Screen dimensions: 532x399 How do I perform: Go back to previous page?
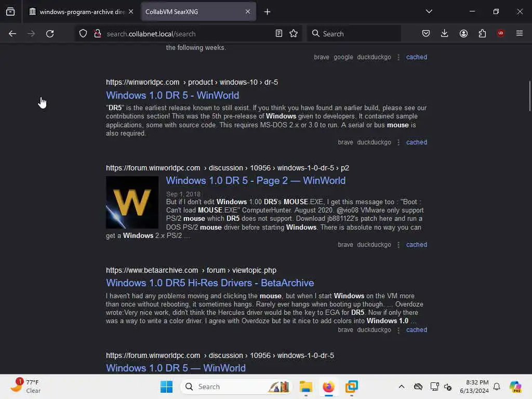click(x=12, y=34)
